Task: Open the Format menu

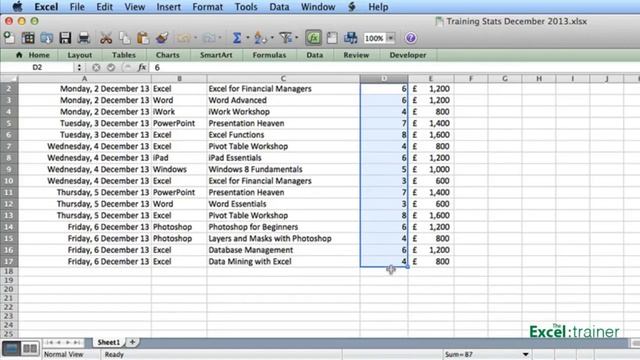Action: tap(207, 7)
